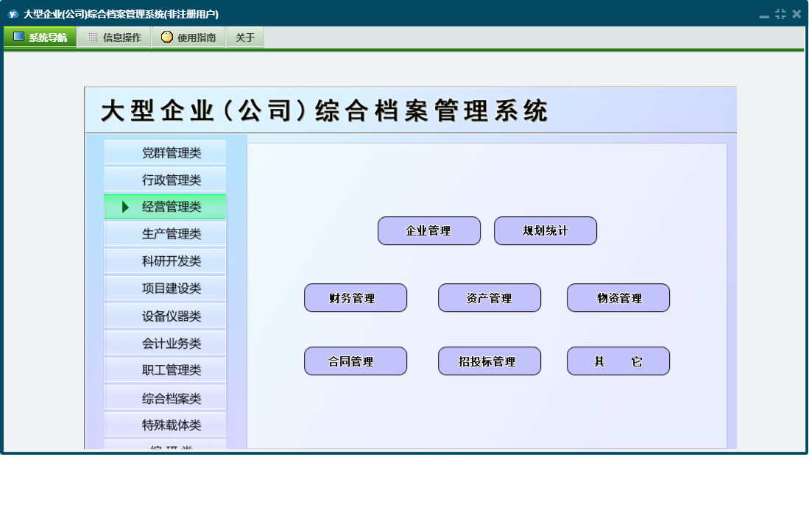Select 项目建设类 category

pos(165,288)
